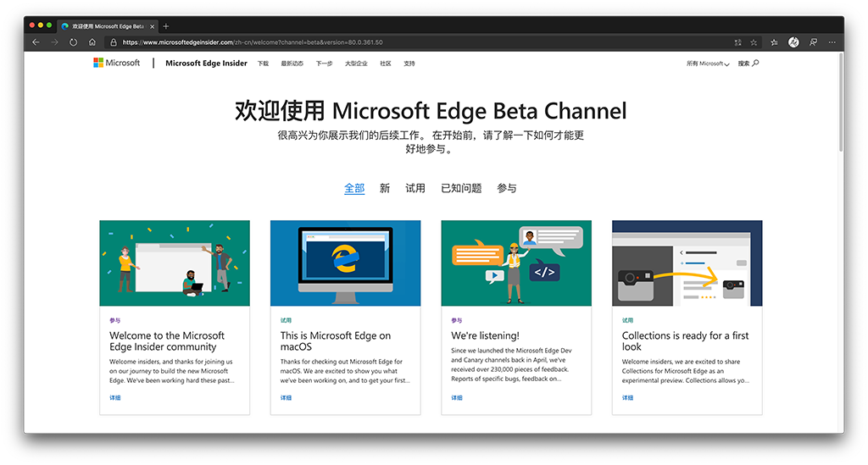Click 详细 link in Collections card
Image resolution: width=868 pixels, height=465 pixels.
[627, 397]
